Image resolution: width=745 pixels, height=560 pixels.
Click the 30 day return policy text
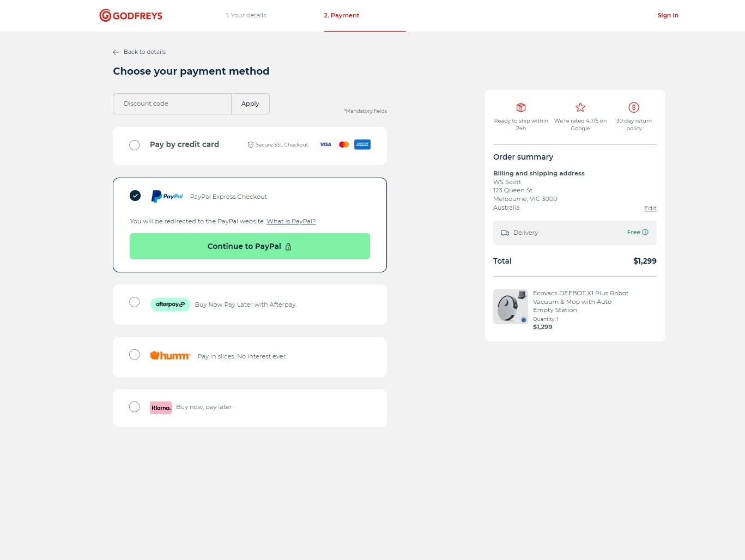(634, 125)
